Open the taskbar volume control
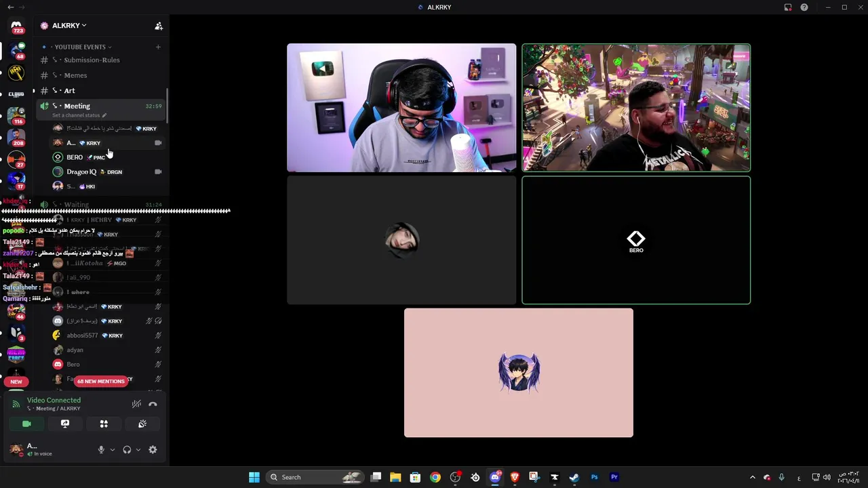This screenshot has height=488, width=868. (x=827, y=477)
